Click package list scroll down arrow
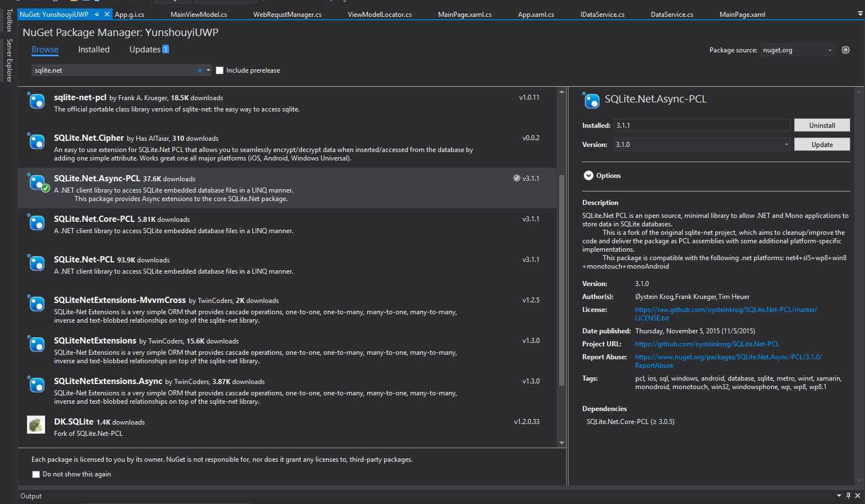865x504 pixels. [x=561, y=443]
